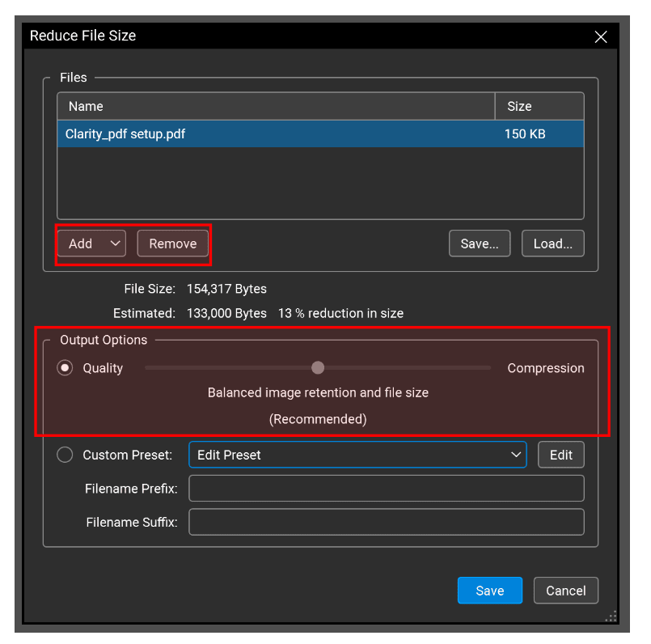Open the Add button dropdown arrow
Viewport: 651px width, 644px height.
115,243
